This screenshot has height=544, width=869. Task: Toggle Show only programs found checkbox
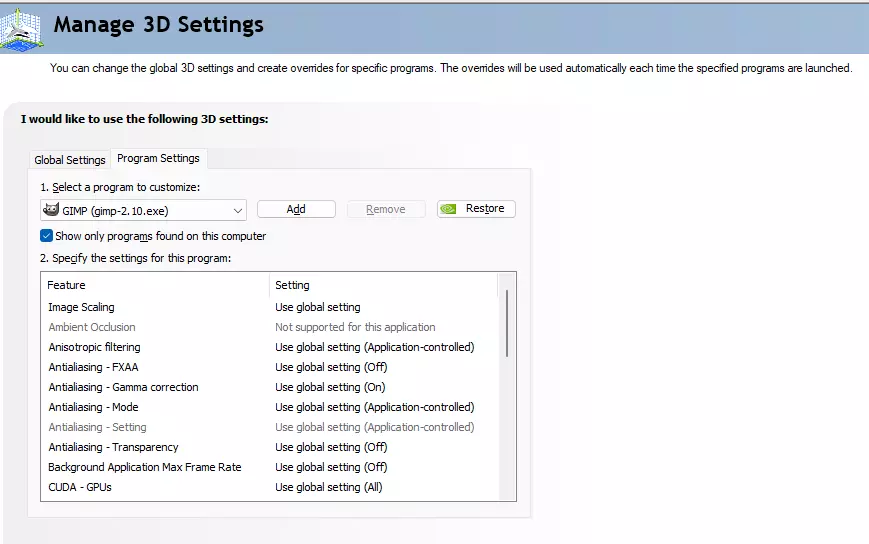coord(46,236)
